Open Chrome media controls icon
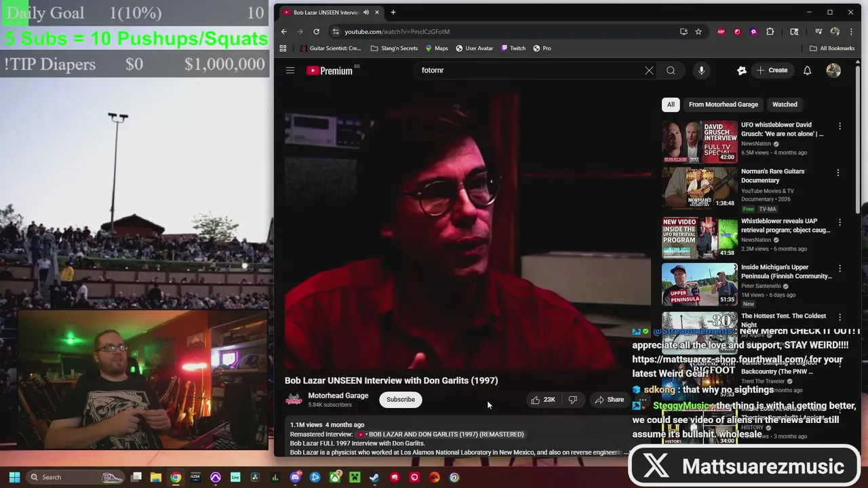The image size is (868, 488). point(818,31)
